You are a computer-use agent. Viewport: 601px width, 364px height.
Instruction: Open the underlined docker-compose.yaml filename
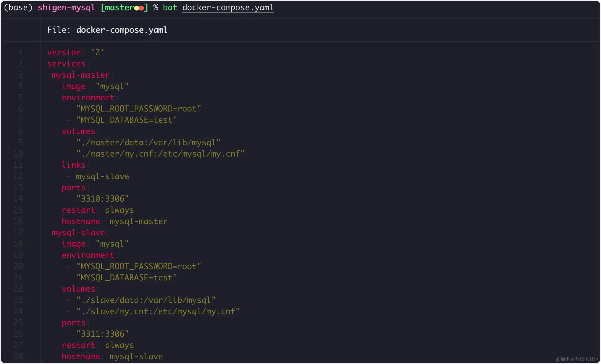point(228,7)
